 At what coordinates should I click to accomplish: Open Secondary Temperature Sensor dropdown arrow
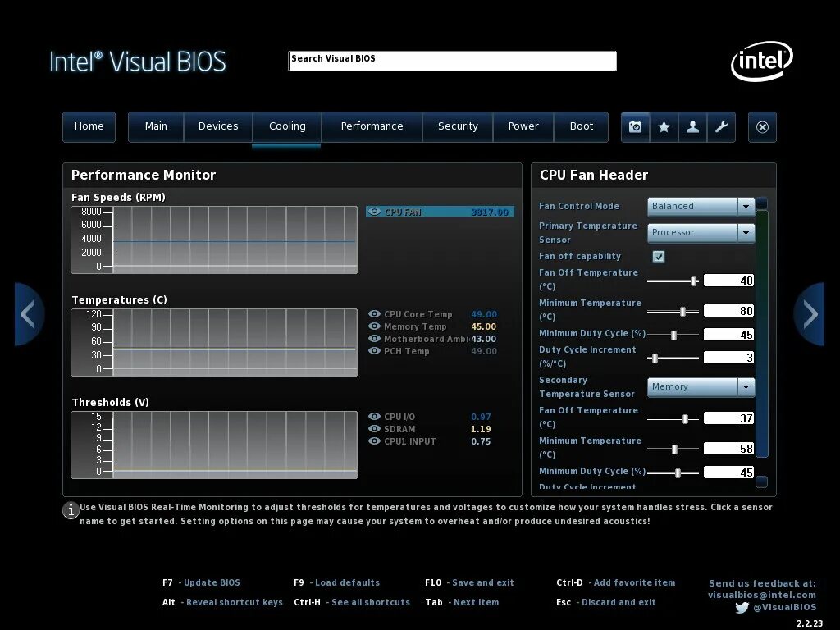coord(746,387)
